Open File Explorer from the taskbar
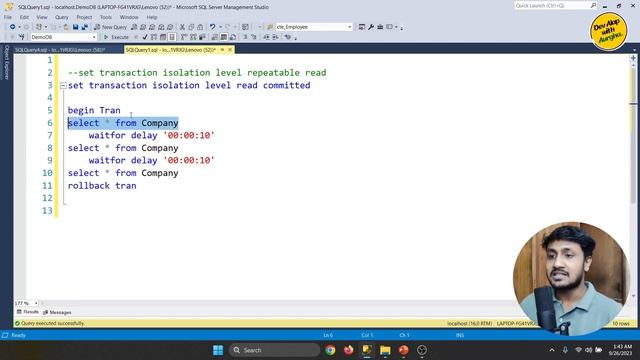Screen dimensions: 640x360 click(x=385, y=350)
